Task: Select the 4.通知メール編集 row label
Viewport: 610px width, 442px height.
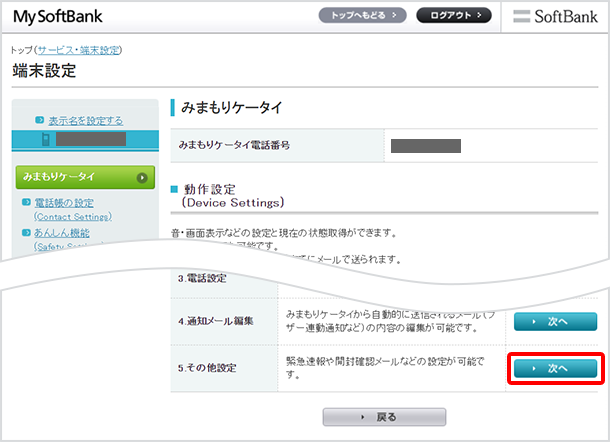Action: pyautogui.click(x=216, y=321)
